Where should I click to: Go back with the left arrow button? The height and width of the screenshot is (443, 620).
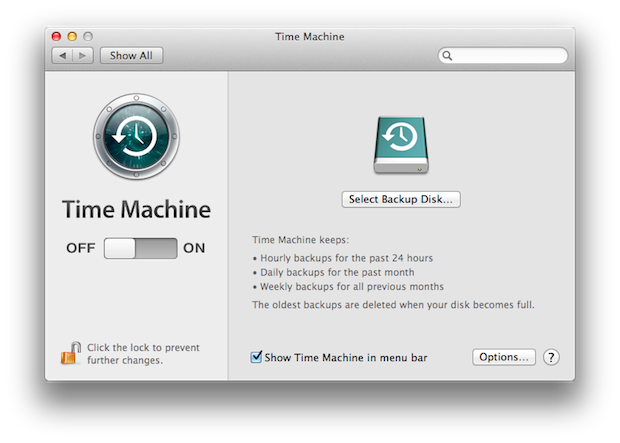coord(62,55)
